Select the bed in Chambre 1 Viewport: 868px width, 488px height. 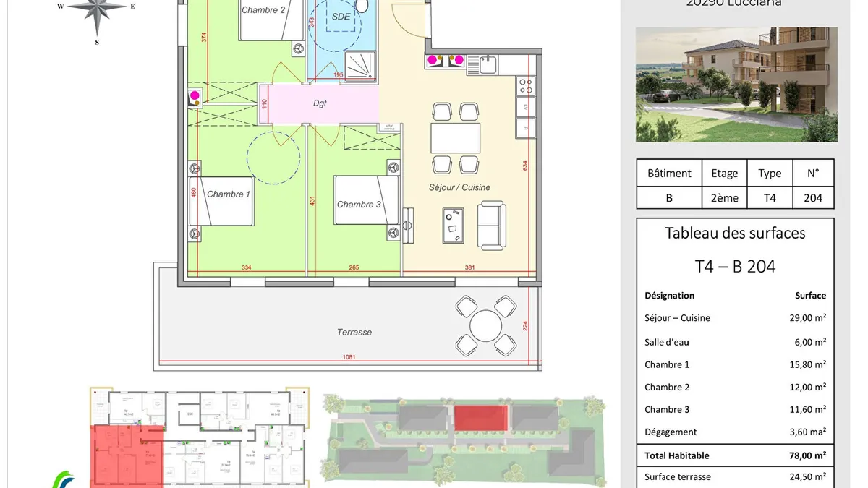coord(220,202)
